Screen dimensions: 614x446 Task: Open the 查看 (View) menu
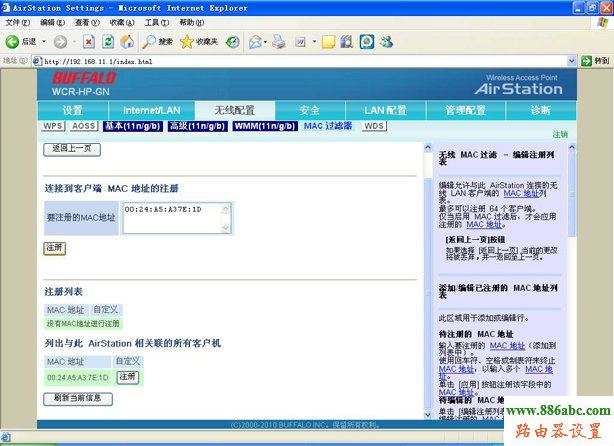(87, 23)
